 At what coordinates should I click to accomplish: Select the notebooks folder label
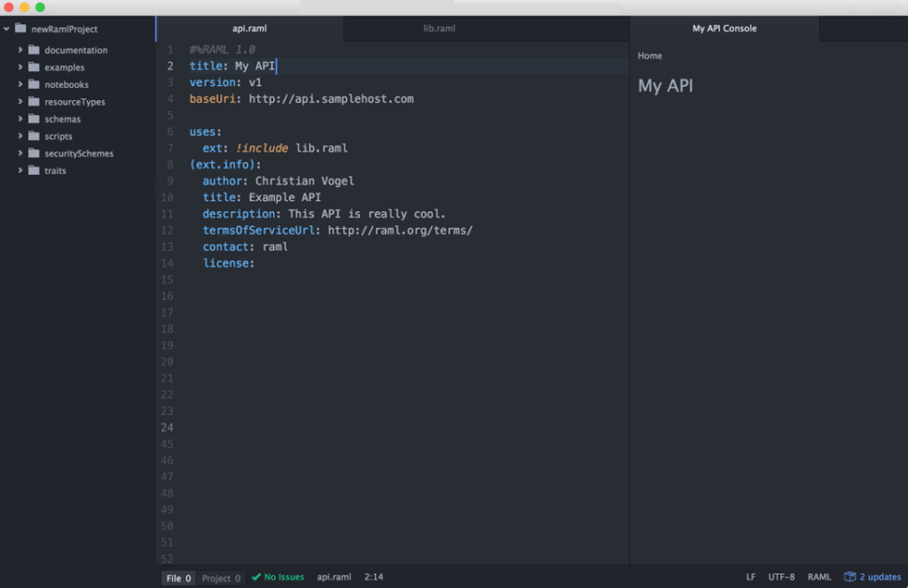tap(67, 84)
